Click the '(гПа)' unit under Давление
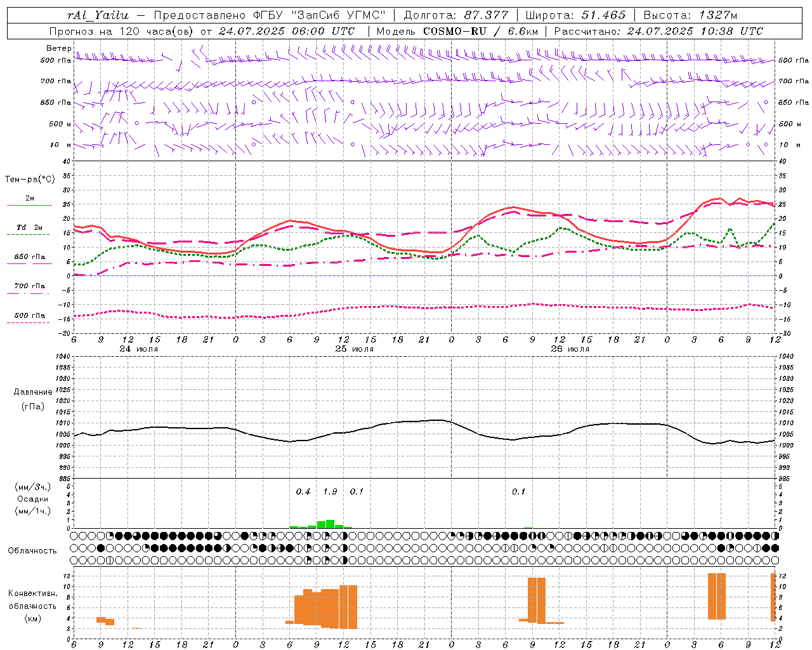Screen dimensions: 812x650 pos(32,407)
